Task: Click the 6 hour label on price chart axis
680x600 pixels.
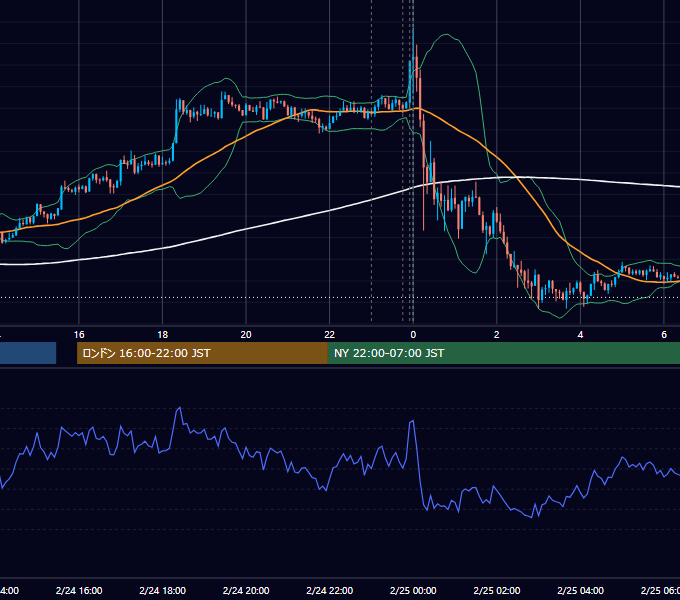Action: tap(664, 335)
